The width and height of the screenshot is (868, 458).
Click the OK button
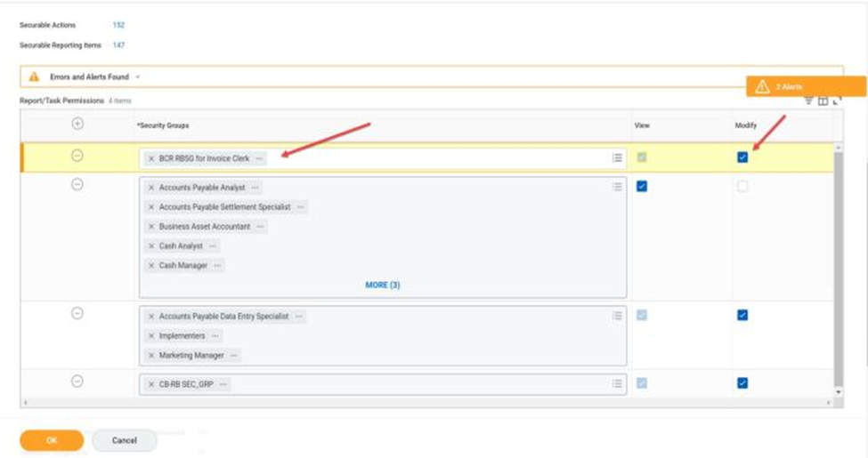pos(52,440)
